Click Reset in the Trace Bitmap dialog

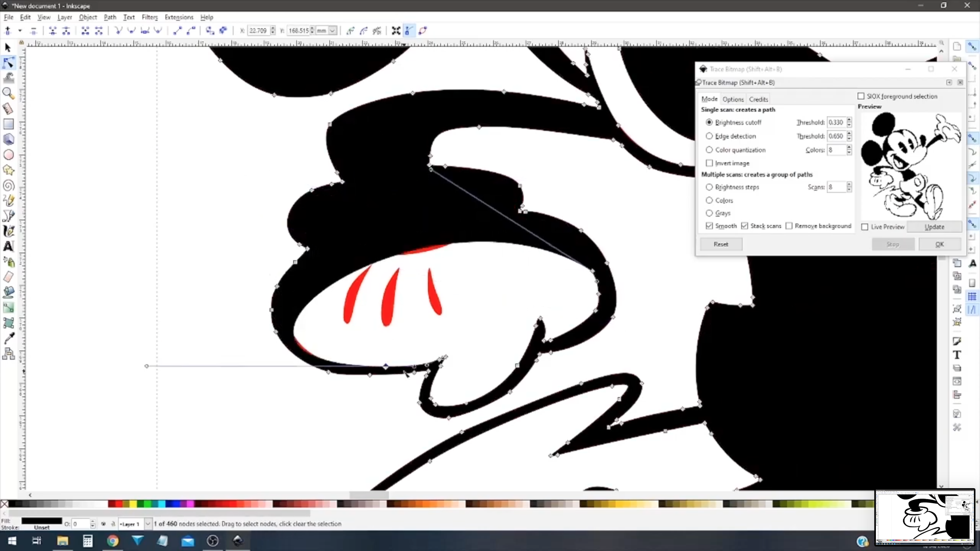721,244
